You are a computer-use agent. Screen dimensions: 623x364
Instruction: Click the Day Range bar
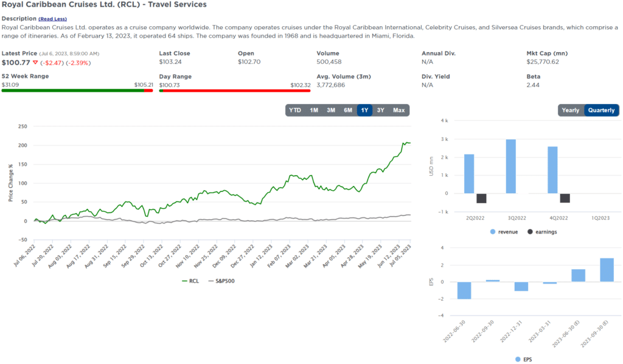235,91
